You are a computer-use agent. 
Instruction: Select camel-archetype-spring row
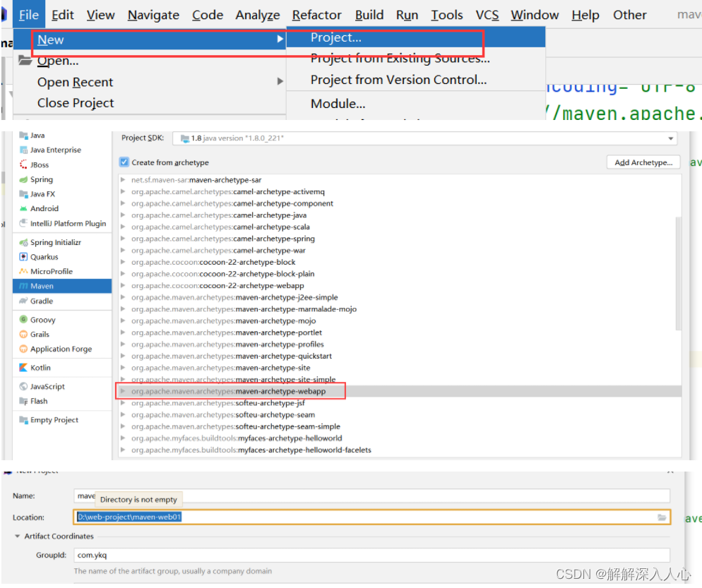pyautogui.click(x=398, y=239)
